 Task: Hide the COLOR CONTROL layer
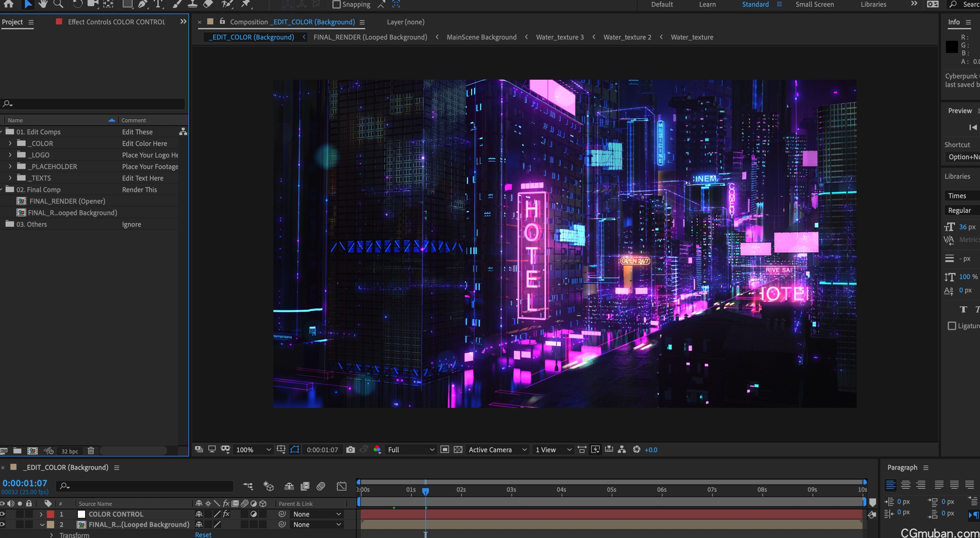coord(3,514)
